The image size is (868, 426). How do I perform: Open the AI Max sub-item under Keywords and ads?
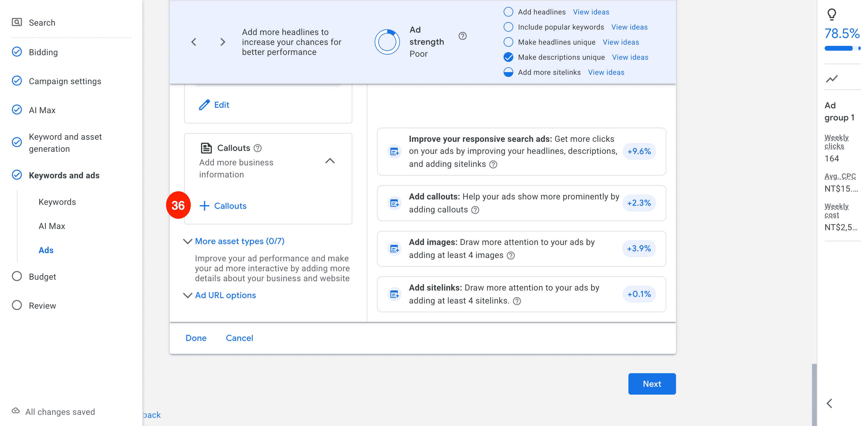(x=52, y=226)
